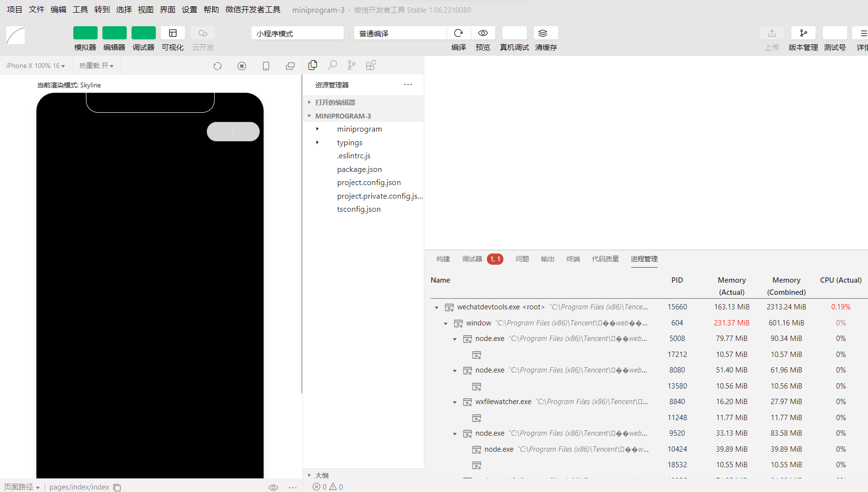
Task: Open the extensions icon in the editor sidebar
Action: pyautogui.click(x=371, y=65)
